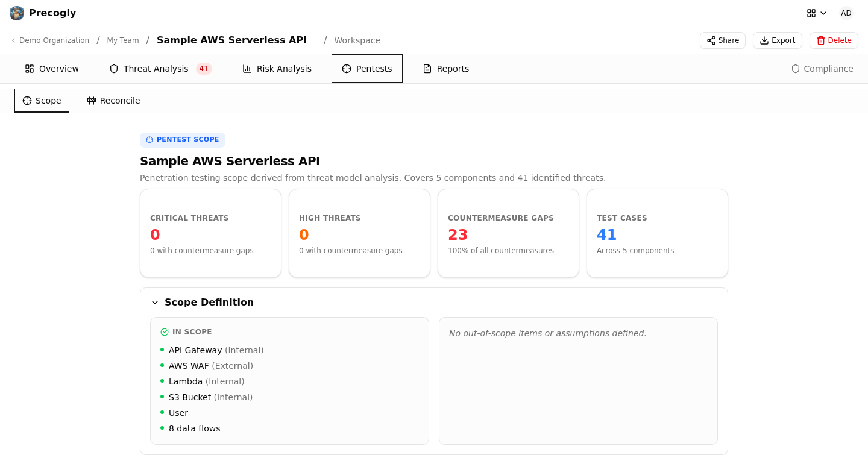868x458 pixels.
Task: Export the threat model
Action: click(x=778, y=40)
